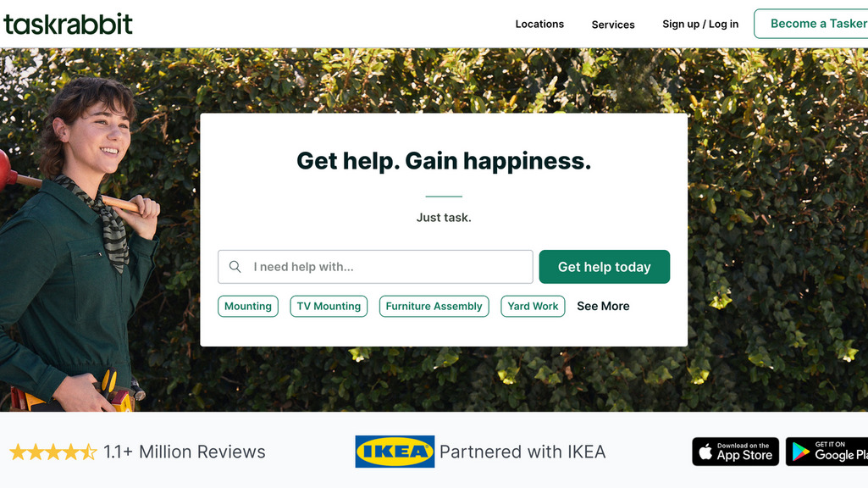This screenshot has height=488, width=868.
Task: Expand categories with See More
Action: [604, 307]
